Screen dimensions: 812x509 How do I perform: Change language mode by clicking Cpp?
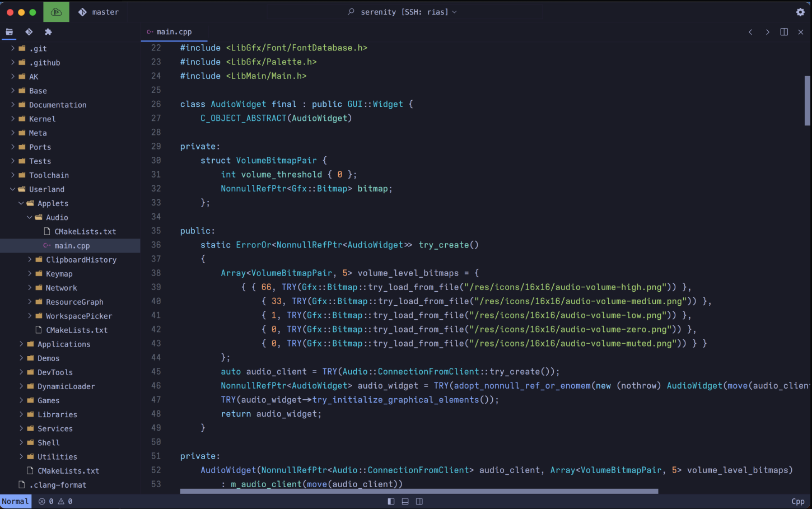tap(797, 501)
